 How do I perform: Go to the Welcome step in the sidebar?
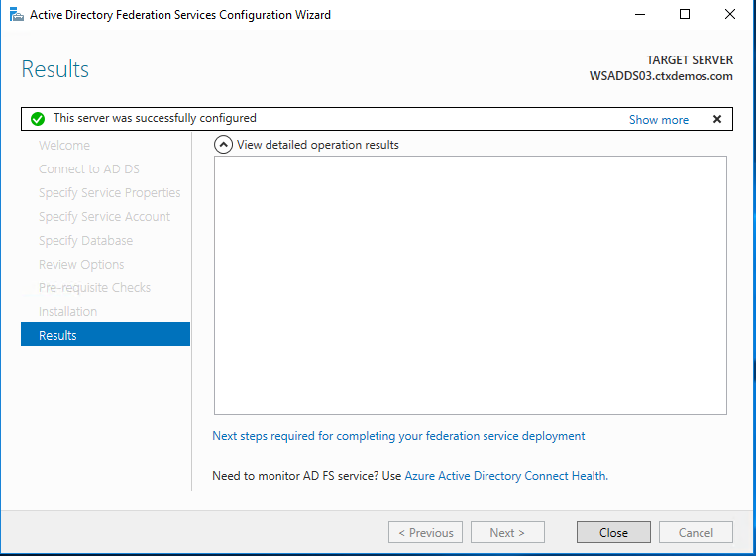[64, 146]
